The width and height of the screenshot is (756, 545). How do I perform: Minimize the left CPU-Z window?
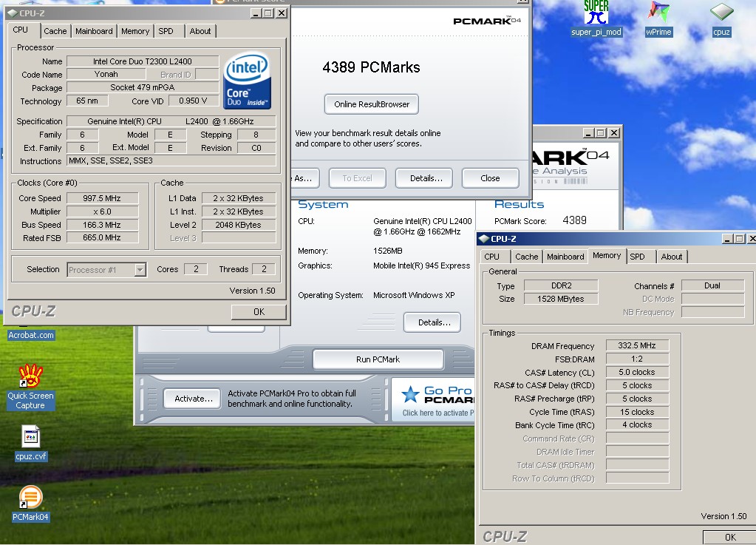[x=256, y=13]
